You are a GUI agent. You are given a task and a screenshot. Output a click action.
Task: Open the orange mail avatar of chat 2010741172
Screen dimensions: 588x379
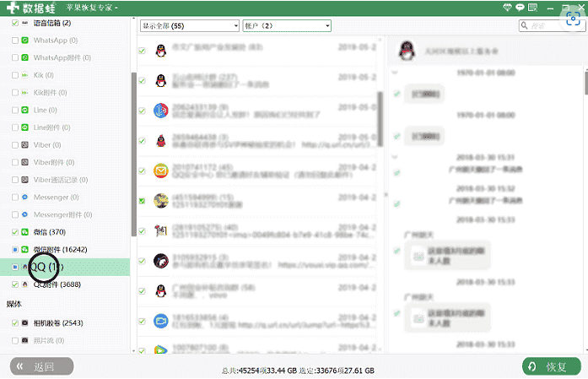tap(161, 171)
